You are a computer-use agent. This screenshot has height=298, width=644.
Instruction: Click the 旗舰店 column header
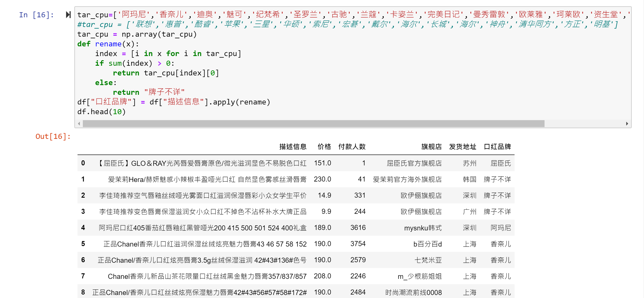431,147
